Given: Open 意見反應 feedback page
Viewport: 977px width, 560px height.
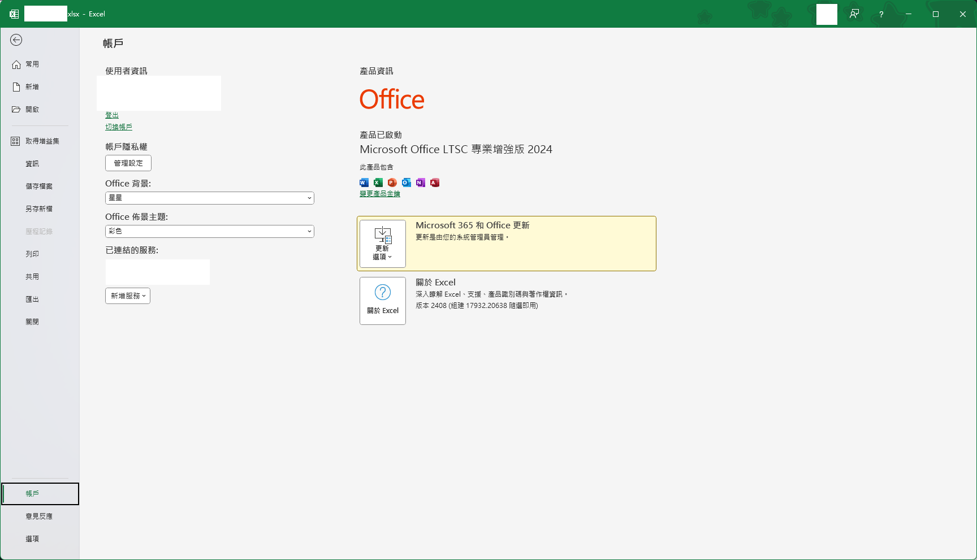Looking at the screenshot, I should (x=40, y=516).
